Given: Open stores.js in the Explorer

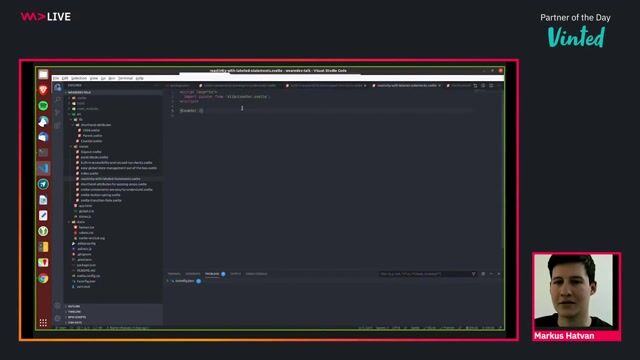Looking at the screenshot, I should 85,217.
